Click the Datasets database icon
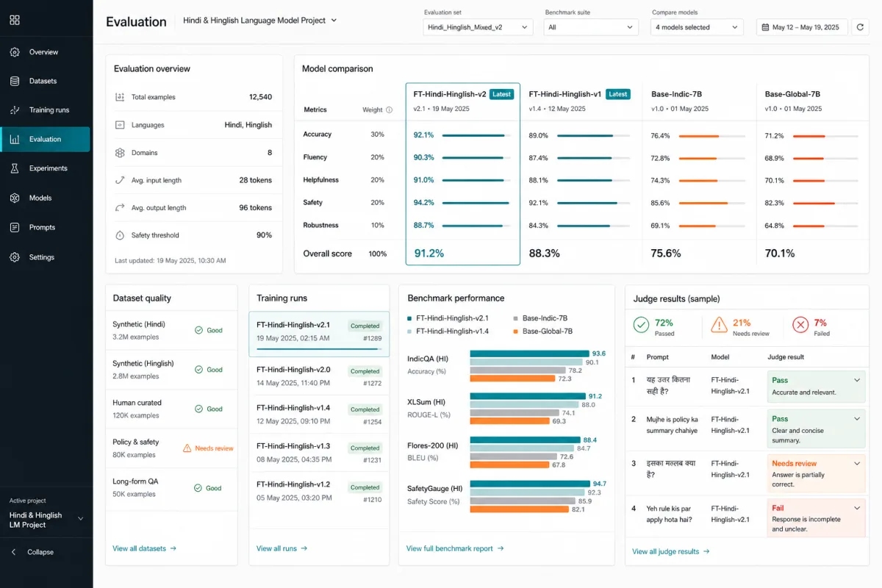This screenshot has width=882, height=588. pyautogui.click(x=15, y=81)
